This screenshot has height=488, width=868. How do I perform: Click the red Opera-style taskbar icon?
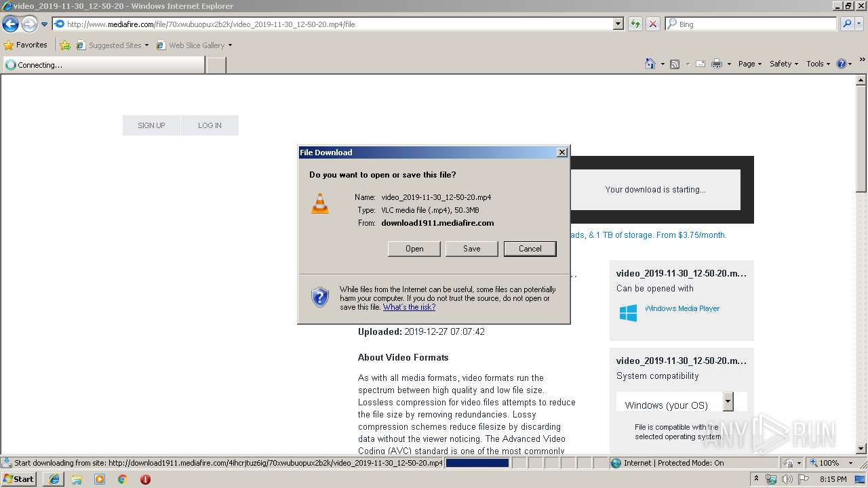[x=145, y=479]
